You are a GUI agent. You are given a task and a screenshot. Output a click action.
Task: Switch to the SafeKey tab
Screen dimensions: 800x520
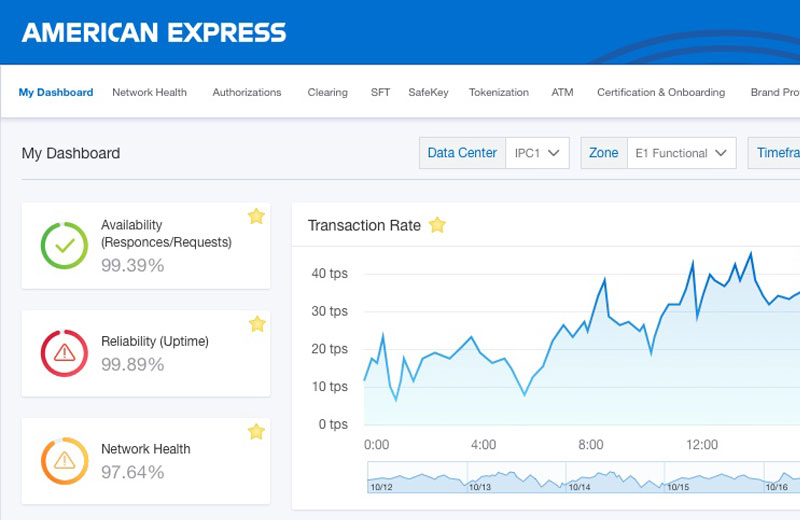pos(428,92)
